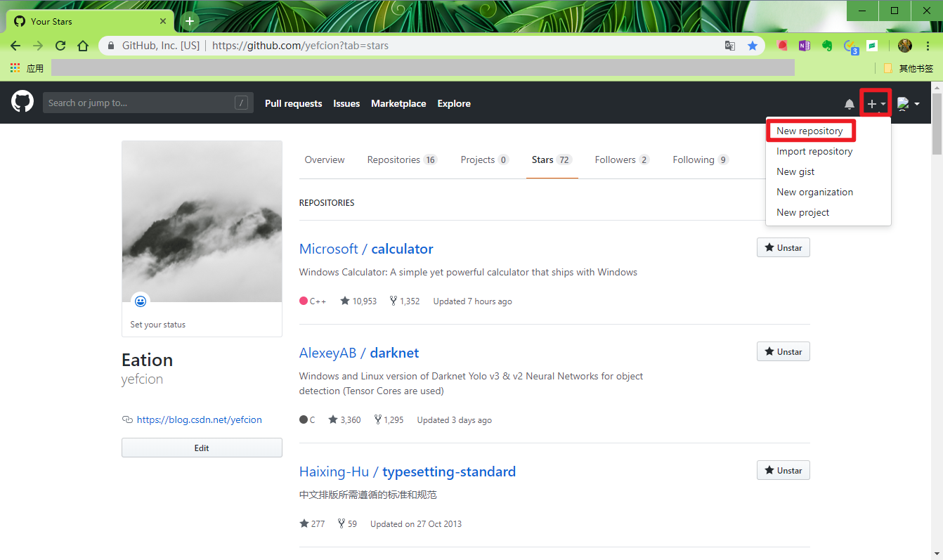Viewport: 943px width, 560px height.
Task: Click star count 277 for typesetting-standard
Action: (x=312, y=523)
